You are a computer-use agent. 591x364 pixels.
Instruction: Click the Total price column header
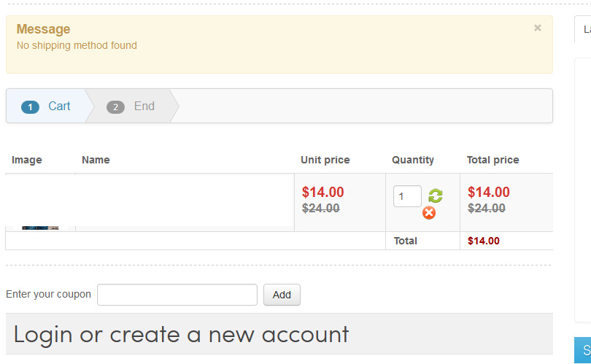click(493, 160)
